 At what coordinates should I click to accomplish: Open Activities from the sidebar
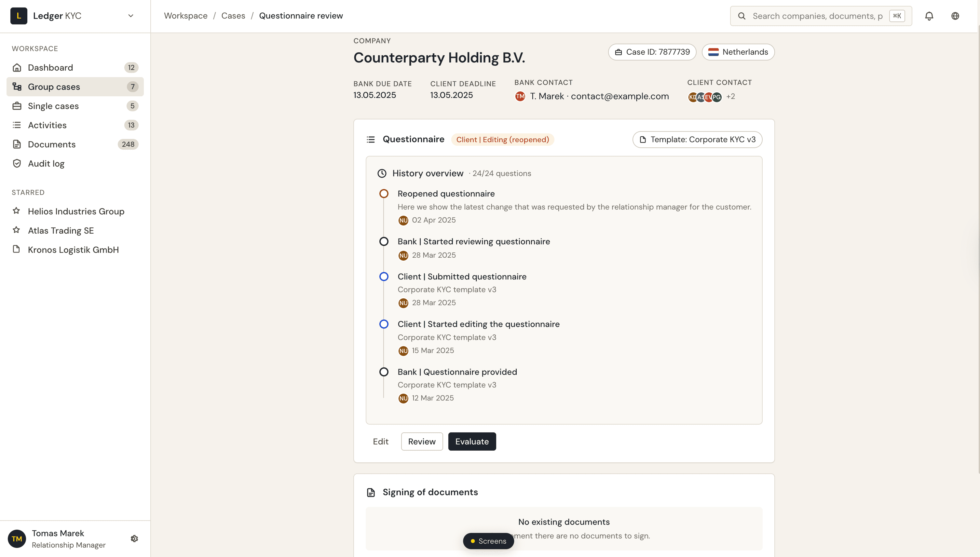click(48, 125)
